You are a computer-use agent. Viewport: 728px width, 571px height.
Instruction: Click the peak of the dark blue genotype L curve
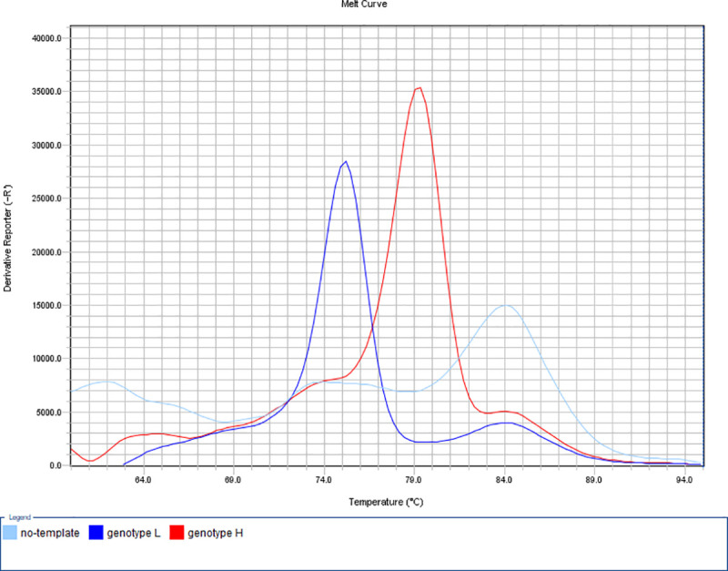[345, 161]
